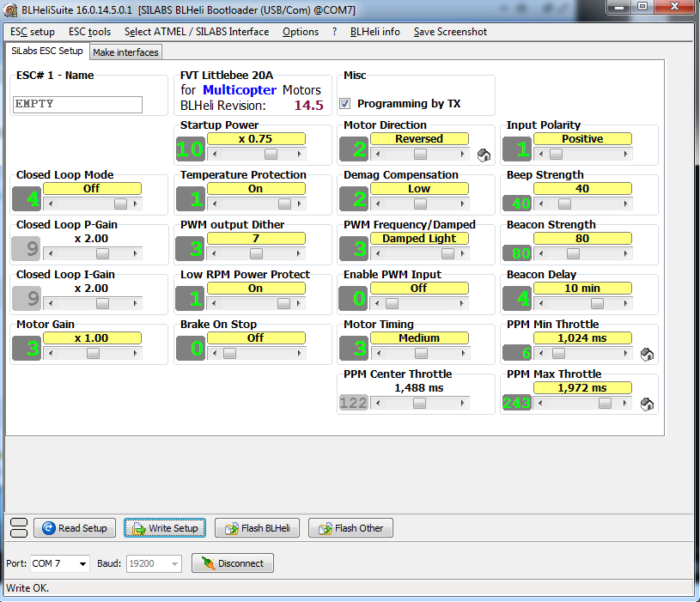Click the Read Setup button
This screenshot has height=602, width=700.
coord(75,528)
